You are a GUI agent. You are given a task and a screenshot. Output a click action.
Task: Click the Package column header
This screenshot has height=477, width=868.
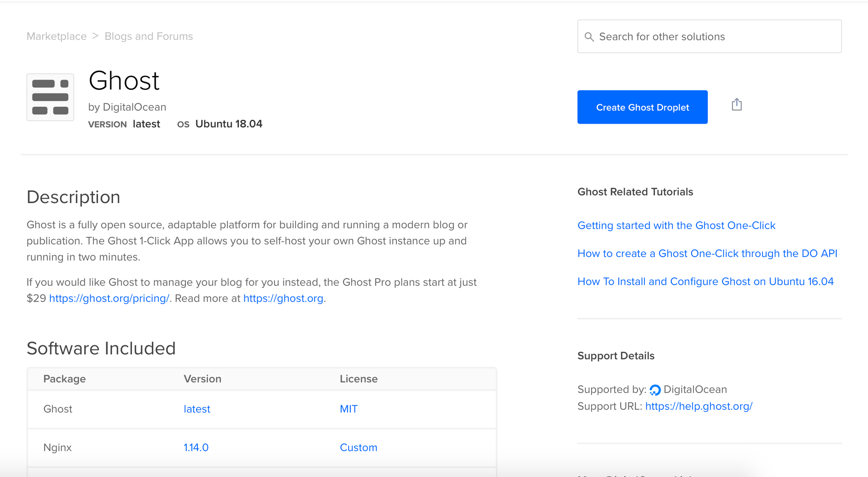(x=64, y=379)
